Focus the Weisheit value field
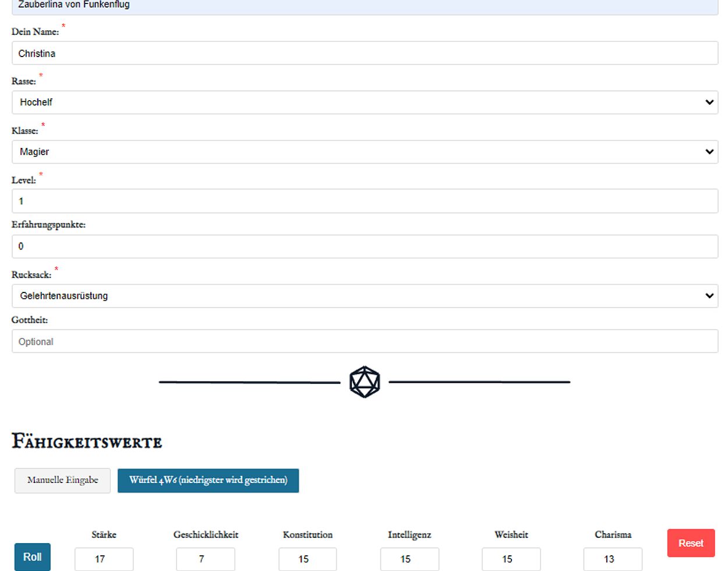 tap(511, 559)
